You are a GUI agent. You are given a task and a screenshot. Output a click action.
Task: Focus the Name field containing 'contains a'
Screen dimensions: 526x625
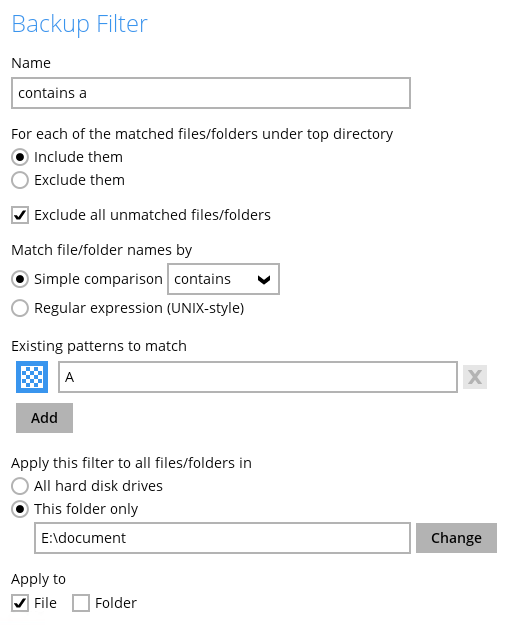click(x=211, y=93)
